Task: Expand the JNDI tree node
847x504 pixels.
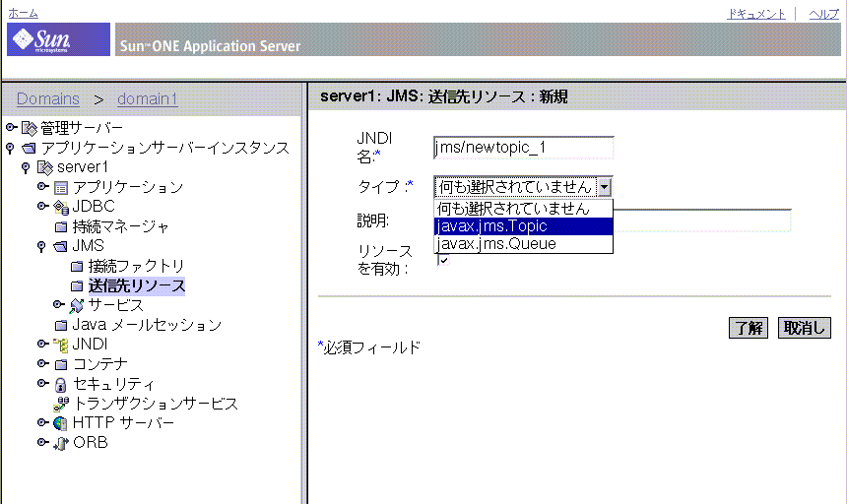Action: pos(43,344)
